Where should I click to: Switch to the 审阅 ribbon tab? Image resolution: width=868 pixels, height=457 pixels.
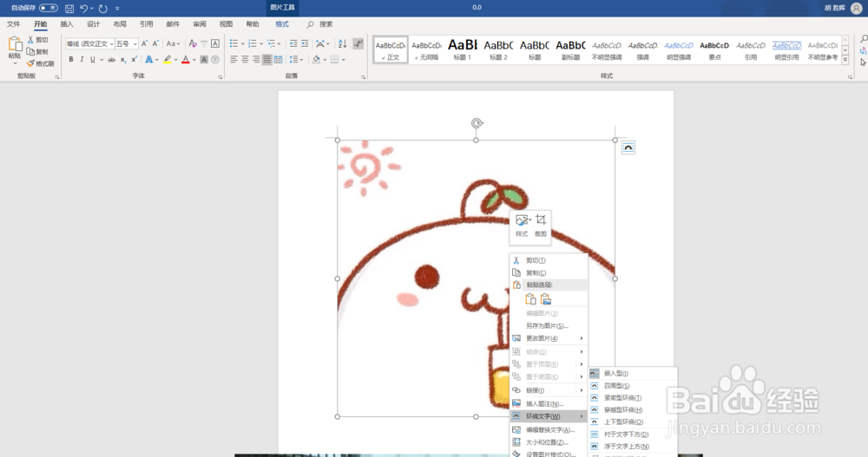tap(200, 24)
